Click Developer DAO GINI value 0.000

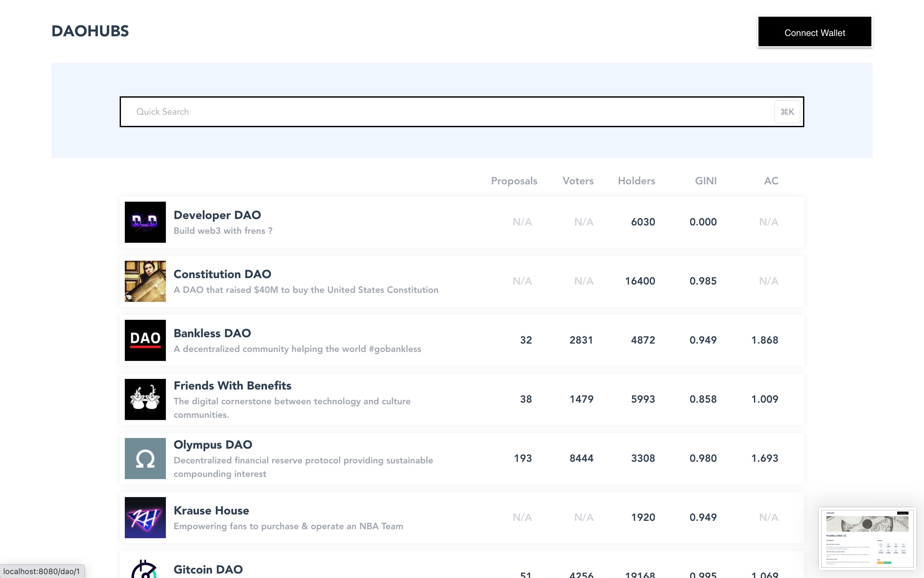pyautogui.click(x=703, y=222)
